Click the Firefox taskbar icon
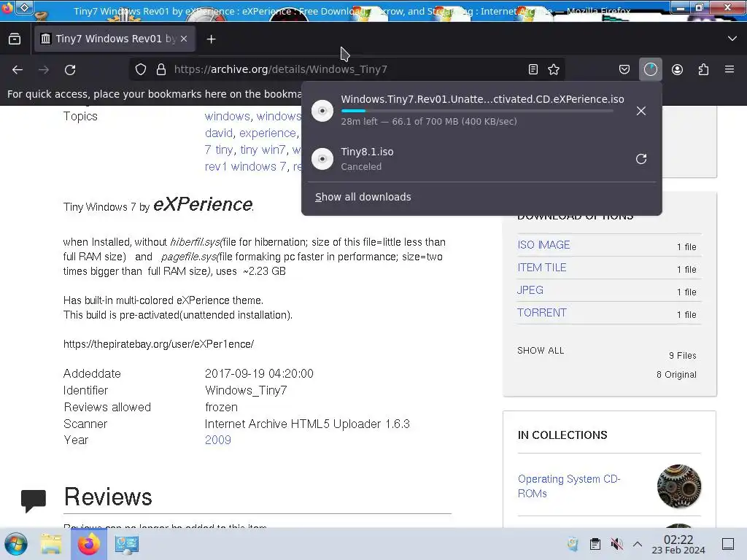747x560 pixels. 88,544
